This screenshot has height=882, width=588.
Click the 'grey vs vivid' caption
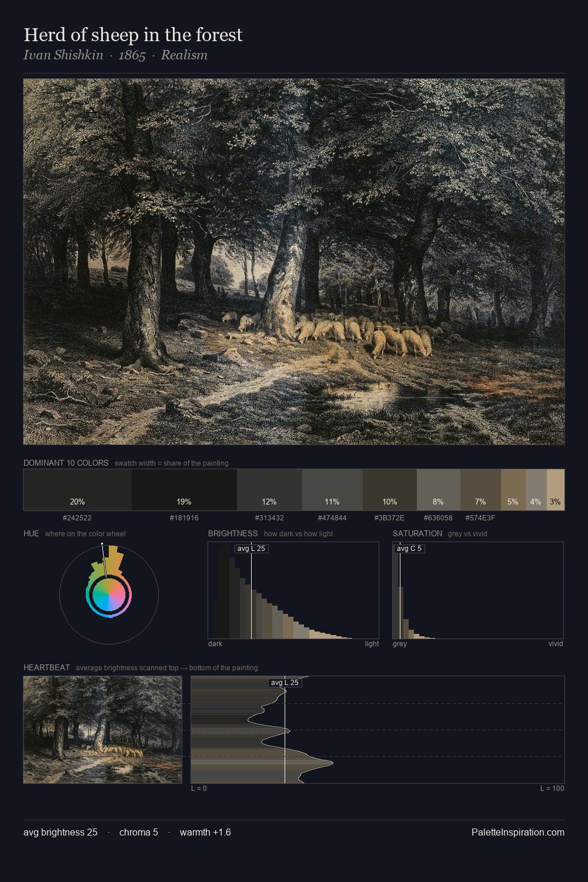click(x=467, y=534)
